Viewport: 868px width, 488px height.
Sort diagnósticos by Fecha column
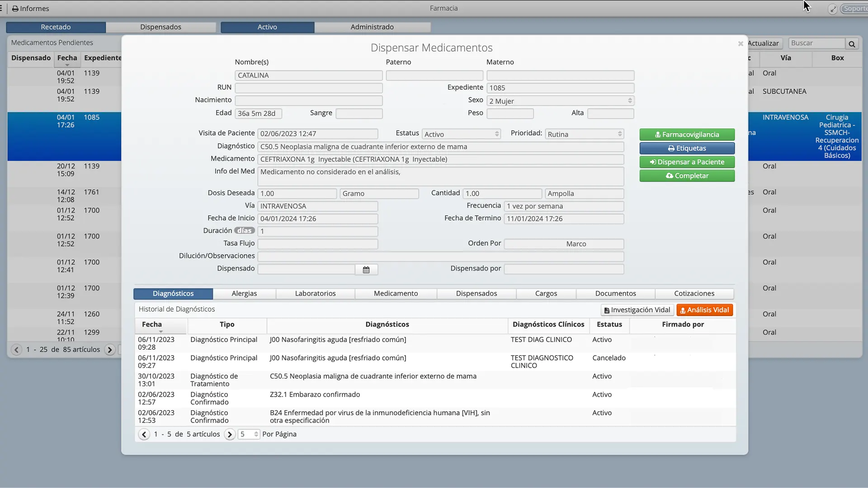tap(160, 325)
